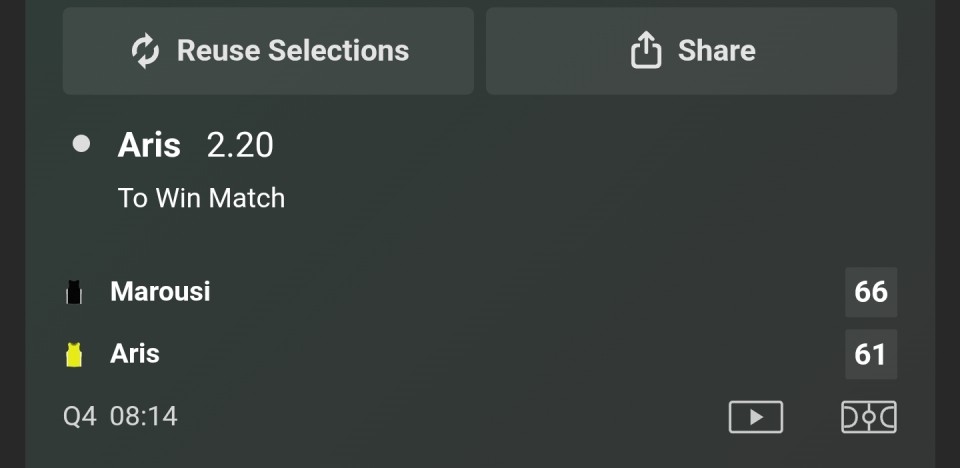
Task: Click the circular arrows reuse icon
Action: [x=146, y=51]
